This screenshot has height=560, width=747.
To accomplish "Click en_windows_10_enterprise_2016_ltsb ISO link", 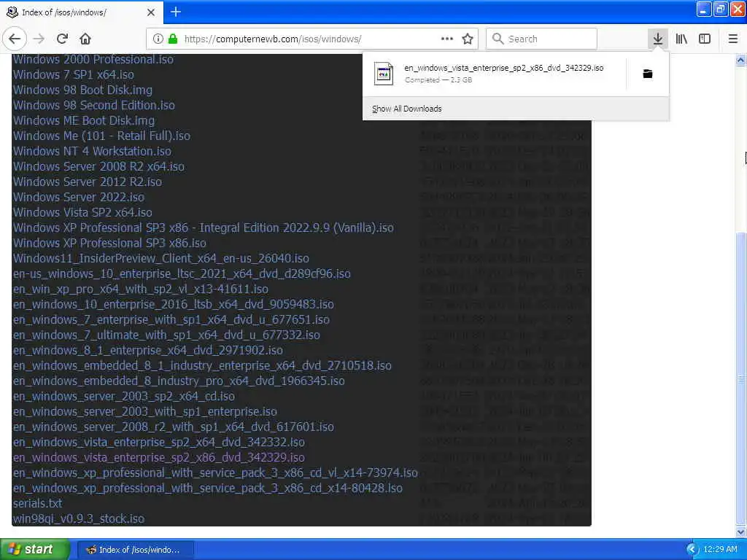I will [x=174, y=304].
